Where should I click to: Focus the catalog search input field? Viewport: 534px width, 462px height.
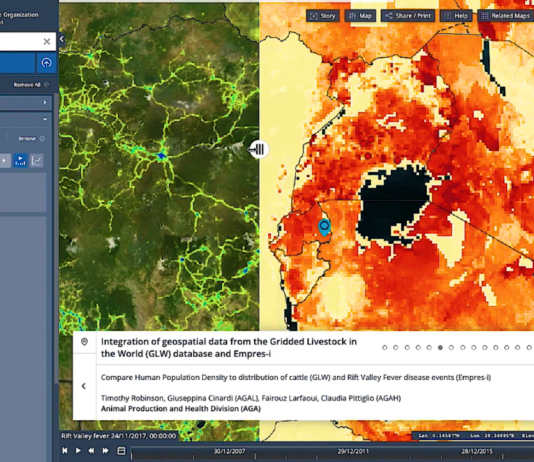(20, 42)
